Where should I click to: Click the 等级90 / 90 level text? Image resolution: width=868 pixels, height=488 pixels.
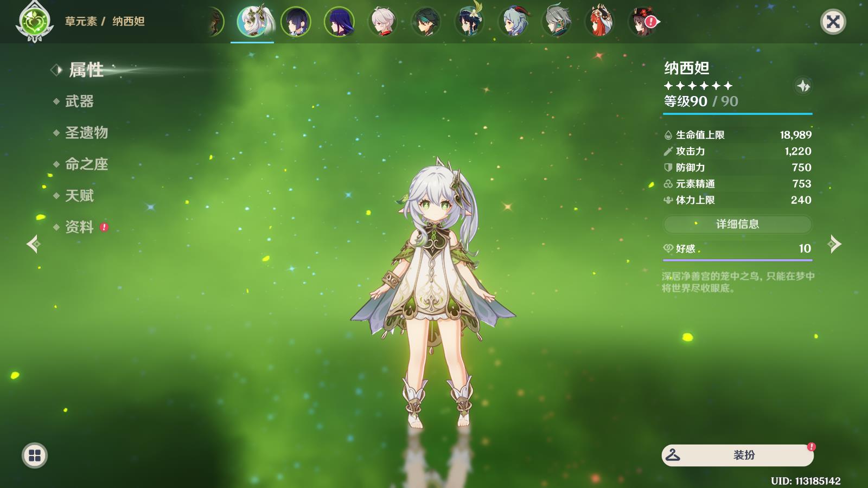[x=701, y=101]
